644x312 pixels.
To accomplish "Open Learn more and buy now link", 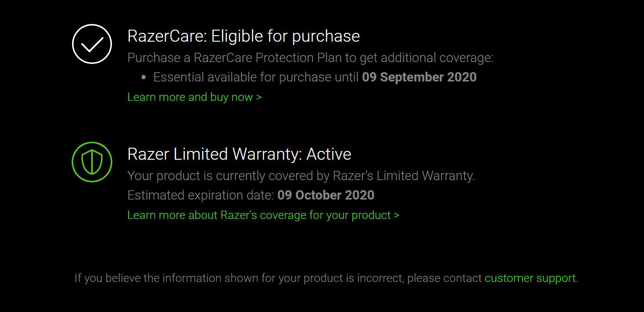I will [195, 97].
